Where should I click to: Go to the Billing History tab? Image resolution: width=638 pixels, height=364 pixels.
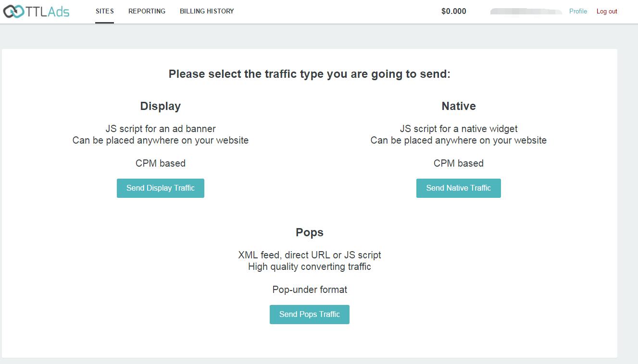coord(207,11)
